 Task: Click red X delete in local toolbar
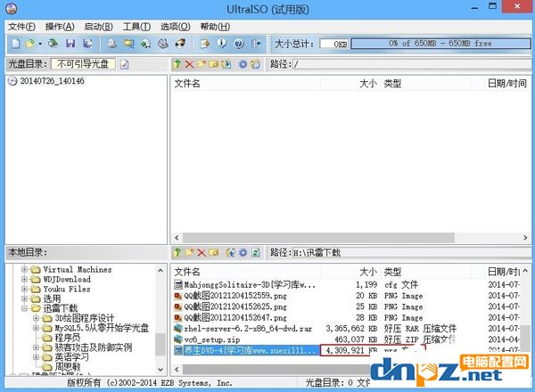pyautogui.click(x=202, y=253)
